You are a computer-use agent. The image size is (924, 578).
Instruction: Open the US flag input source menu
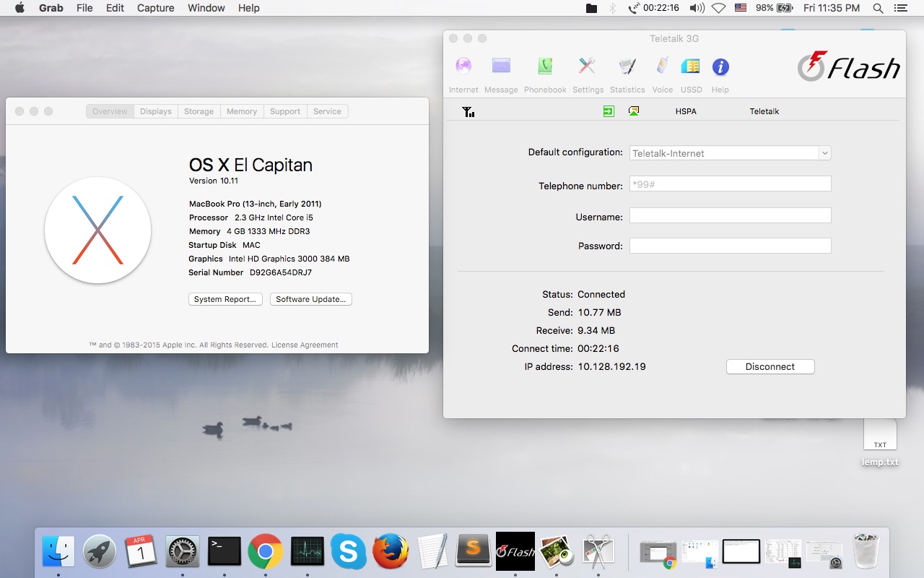point(741,8)
